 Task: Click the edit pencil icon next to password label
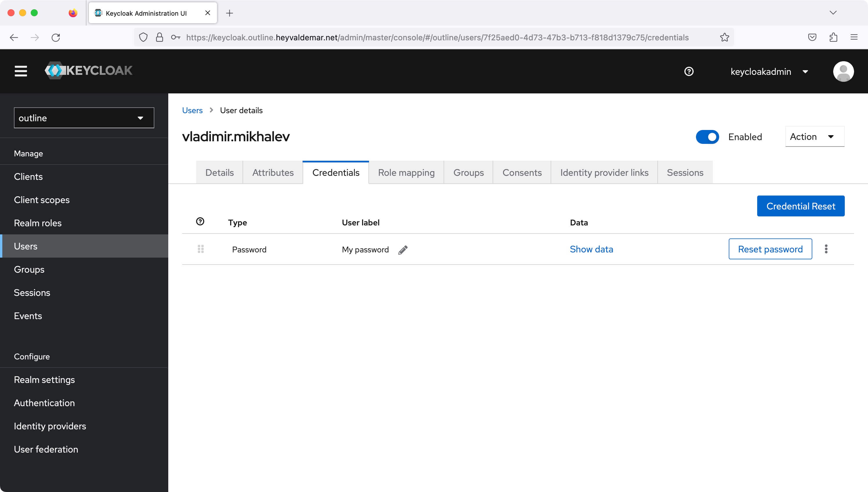click(x=402, y=249)
